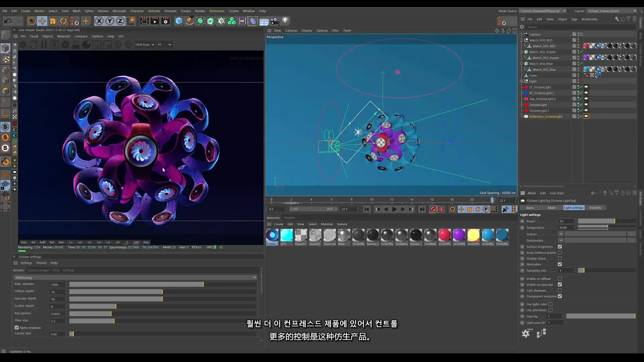Enable the Cast shadows checkbox

560,290
